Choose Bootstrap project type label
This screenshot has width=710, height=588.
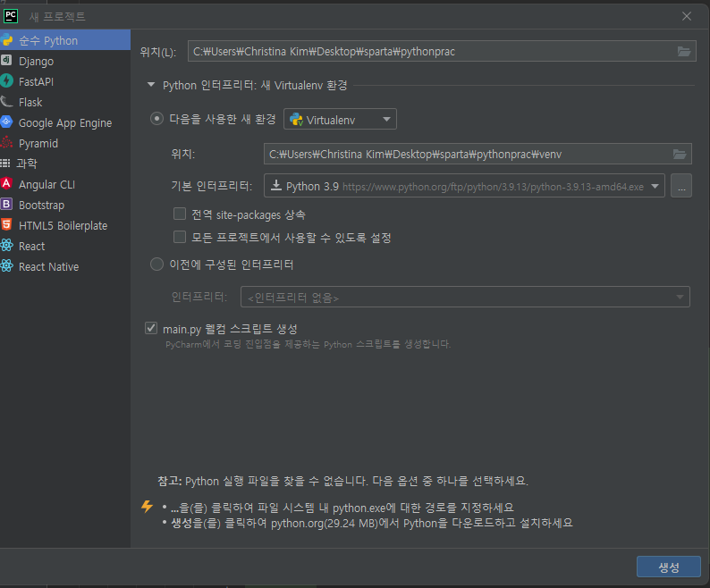coord(42,205)
